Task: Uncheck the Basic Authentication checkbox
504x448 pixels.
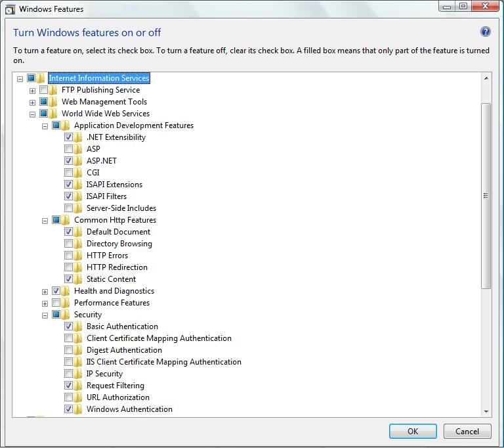Action: pos(69,326)
